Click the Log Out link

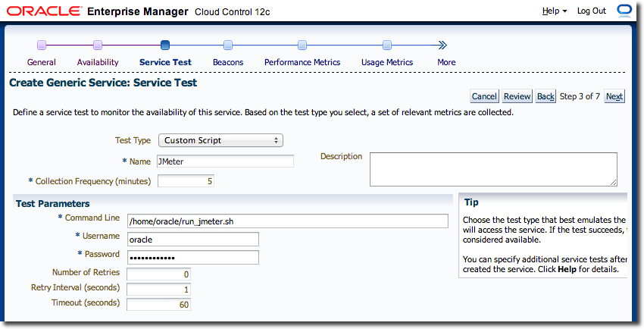pyautogui.click(x=591, y=11)
